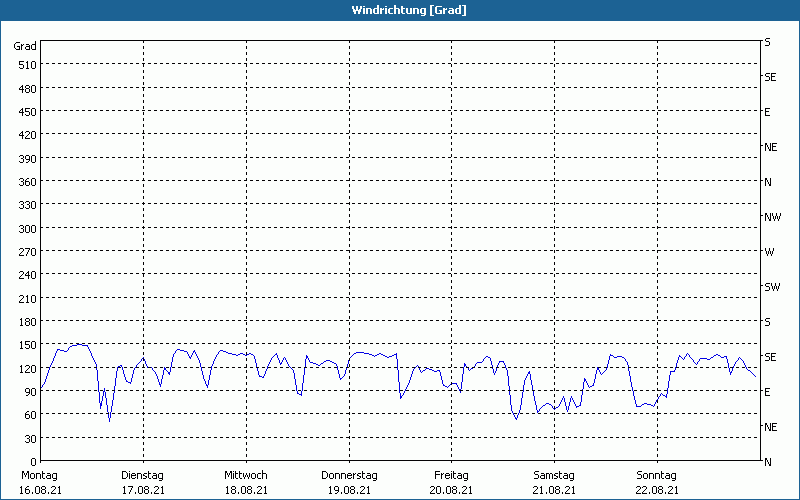
Task: Click the 450 value on the left axis
Action: pos(28,112)
